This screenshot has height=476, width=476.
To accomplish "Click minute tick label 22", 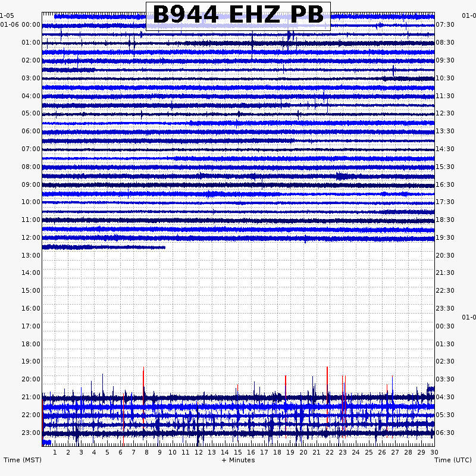I will tap(330, 452).
